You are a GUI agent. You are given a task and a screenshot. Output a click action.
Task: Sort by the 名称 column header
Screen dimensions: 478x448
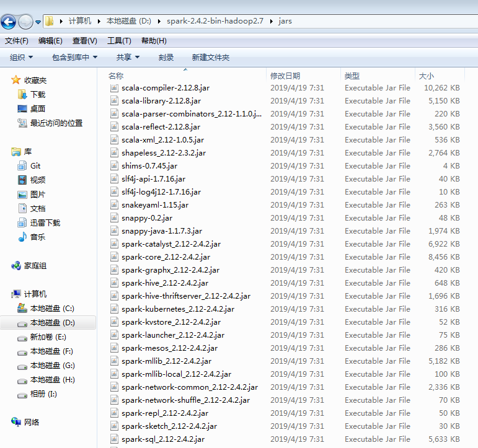point(116,76)
